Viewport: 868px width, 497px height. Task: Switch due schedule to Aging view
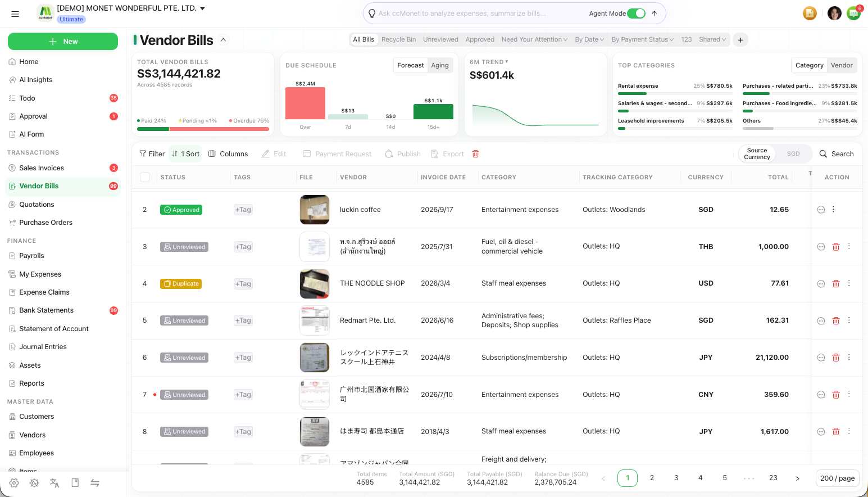point(440,65)
